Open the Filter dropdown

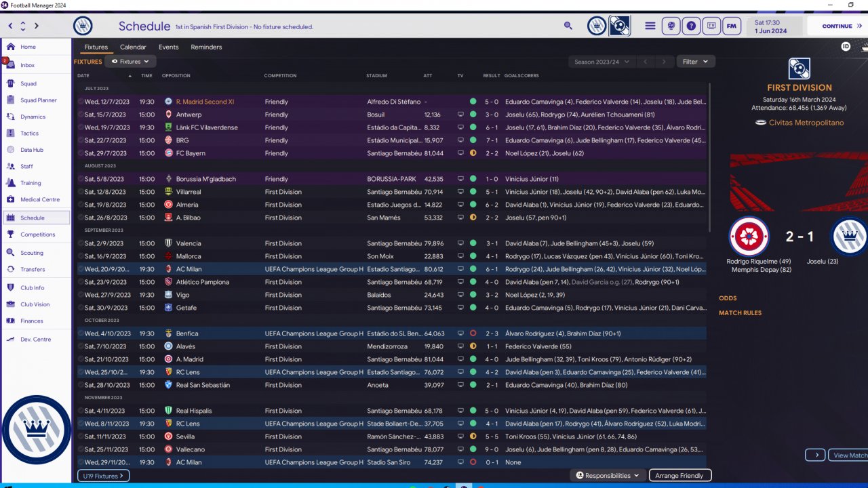[695, 62]
